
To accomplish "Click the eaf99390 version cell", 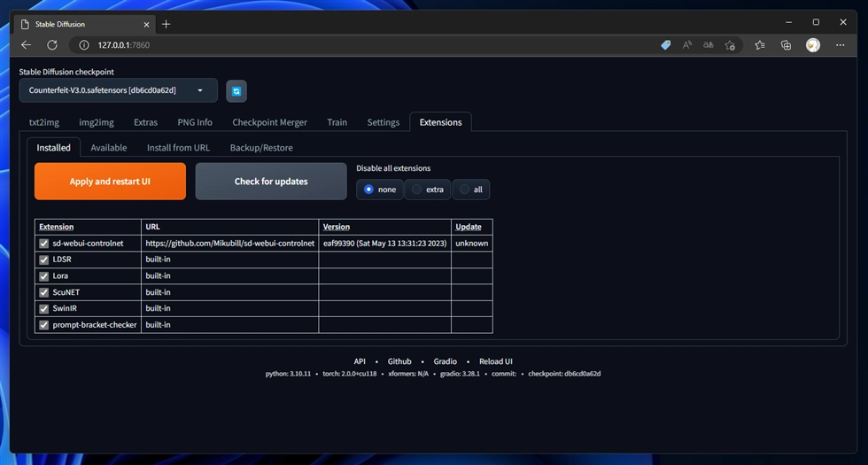I will click(384, 243).
